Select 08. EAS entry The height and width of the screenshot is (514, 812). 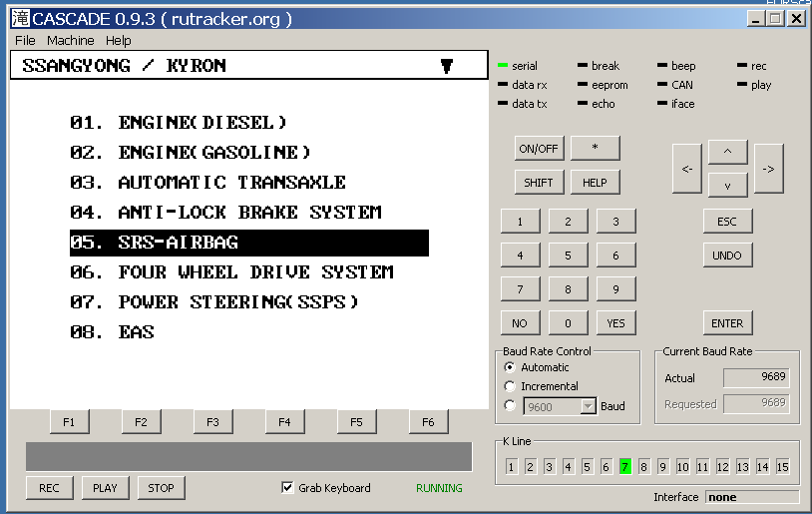click(x=112, y=332)
